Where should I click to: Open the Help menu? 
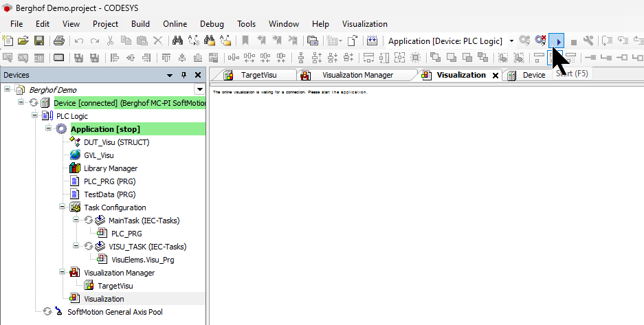click(x=320, y=24)
